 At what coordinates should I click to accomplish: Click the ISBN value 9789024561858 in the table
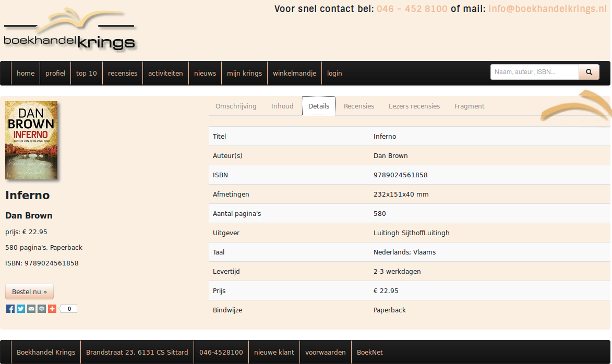point(401,175)
